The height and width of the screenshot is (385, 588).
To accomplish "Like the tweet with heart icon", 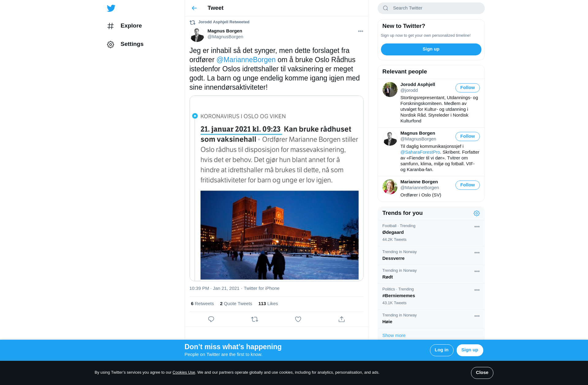I will point(298,319).
